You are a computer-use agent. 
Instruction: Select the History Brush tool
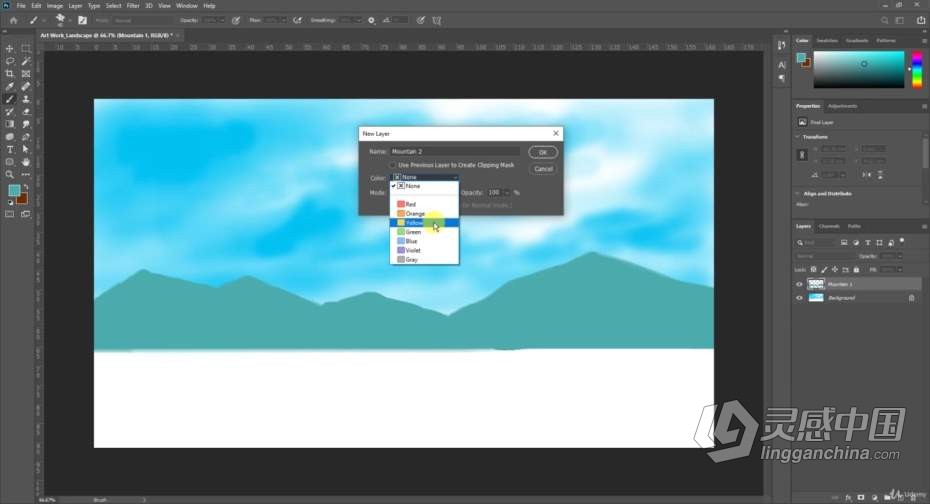coord(9,111)
